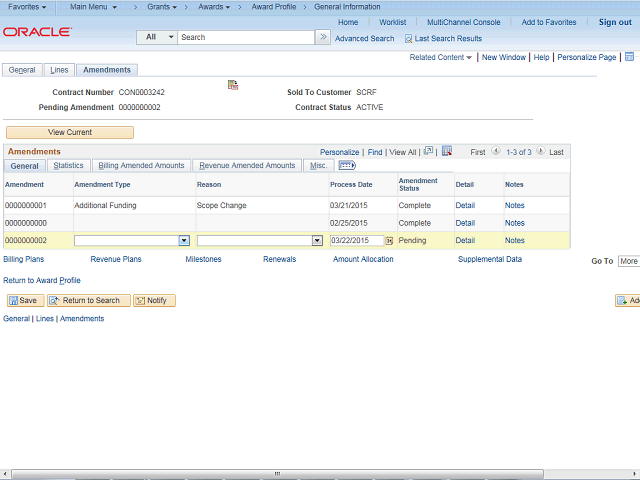Open the Milestones link
The height and width of the screenshot is (480, 640).
pyautogui.click(x=203, y=259)
